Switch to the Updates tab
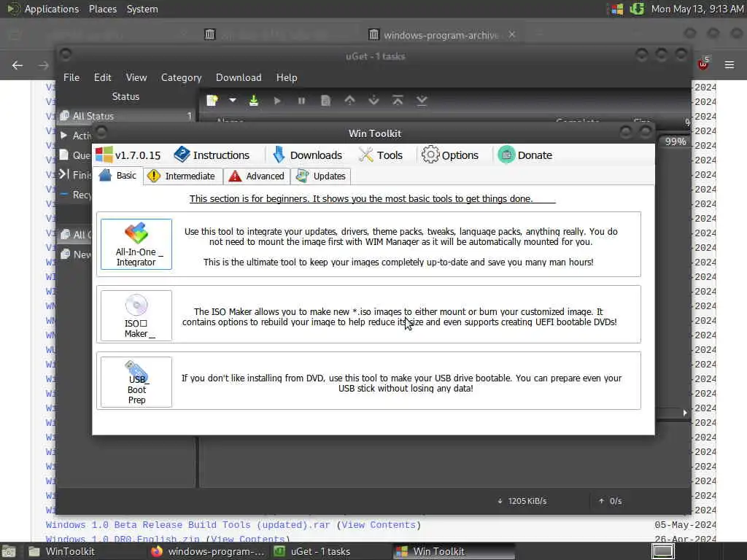The height and width of the screenshot is (560, 747). 321,176
